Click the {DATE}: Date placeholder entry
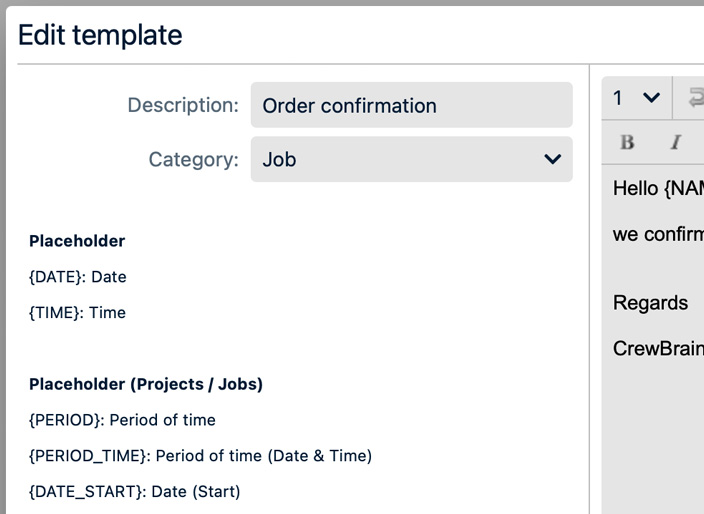This screenshot has height=514, width=704. pos(78,277)
